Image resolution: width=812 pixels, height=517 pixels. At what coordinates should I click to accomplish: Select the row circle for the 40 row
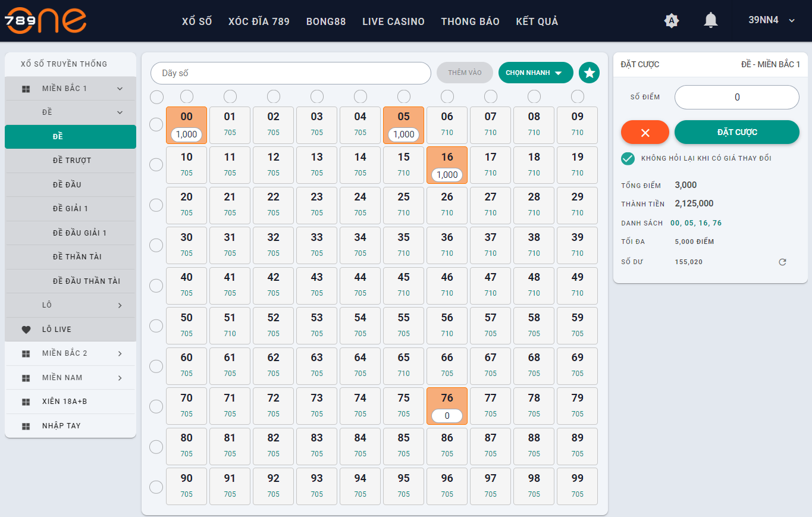pos(156,286)
